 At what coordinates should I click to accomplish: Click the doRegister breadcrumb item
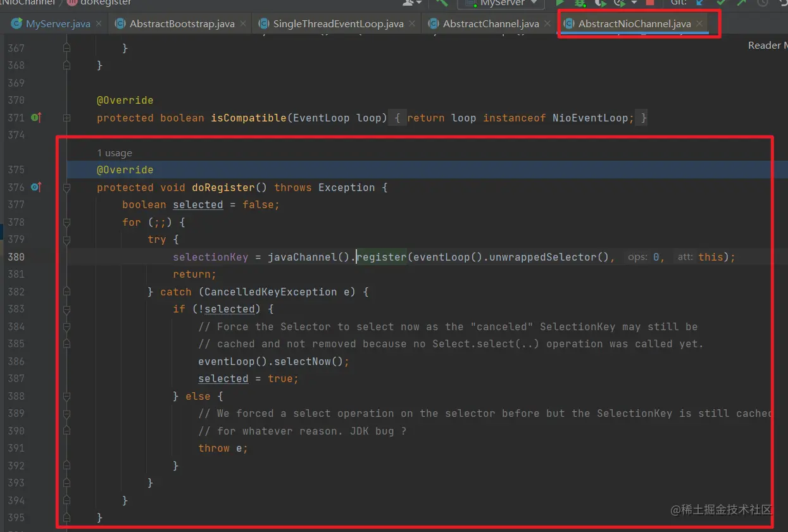point(99,3)
